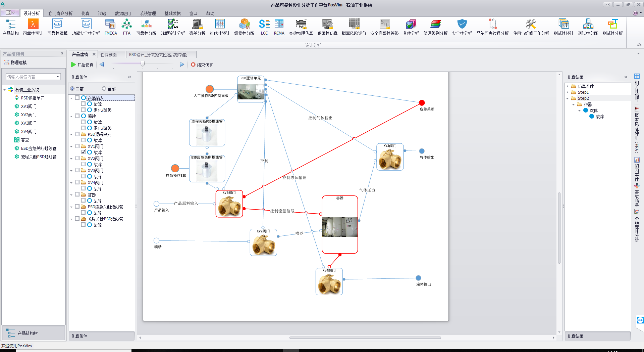This screenshot has width=644, height=352.
Task: Collapse the 仿真结果 panel chevron
Action: tap(626, 77)
